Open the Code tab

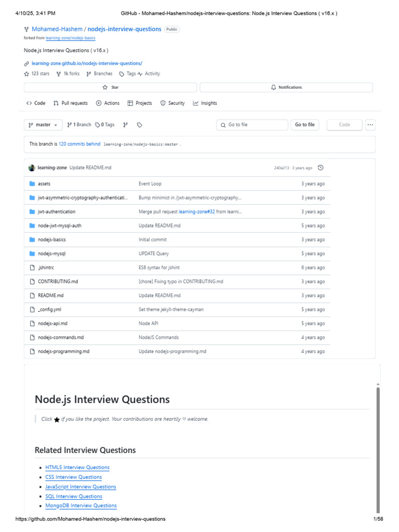coord(36,103)
